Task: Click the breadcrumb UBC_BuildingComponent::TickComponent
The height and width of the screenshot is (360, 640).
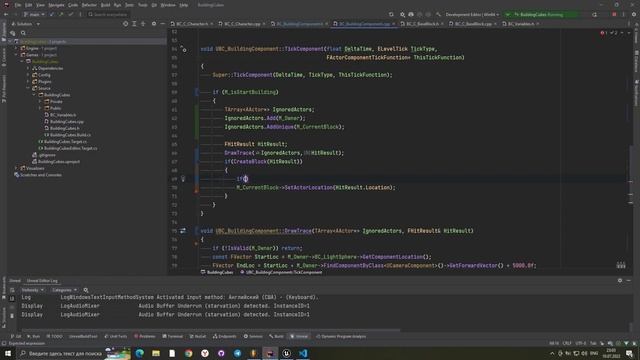Action: (284, 272)
